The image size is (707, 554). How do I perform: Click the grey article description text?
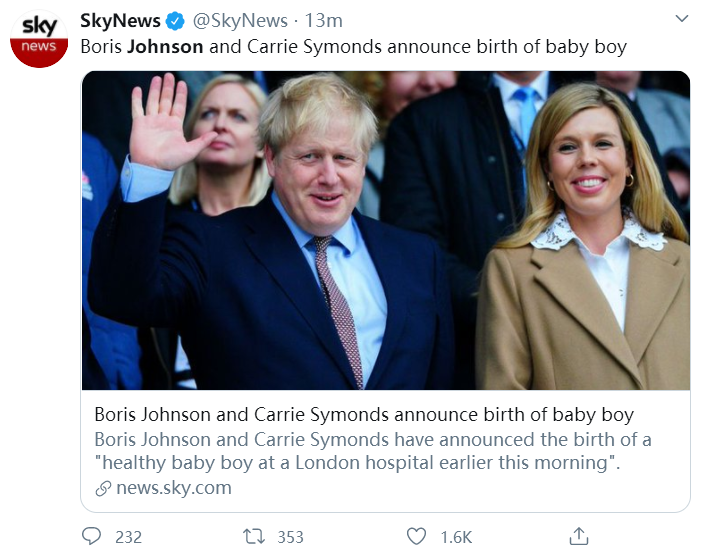[372, 452]
